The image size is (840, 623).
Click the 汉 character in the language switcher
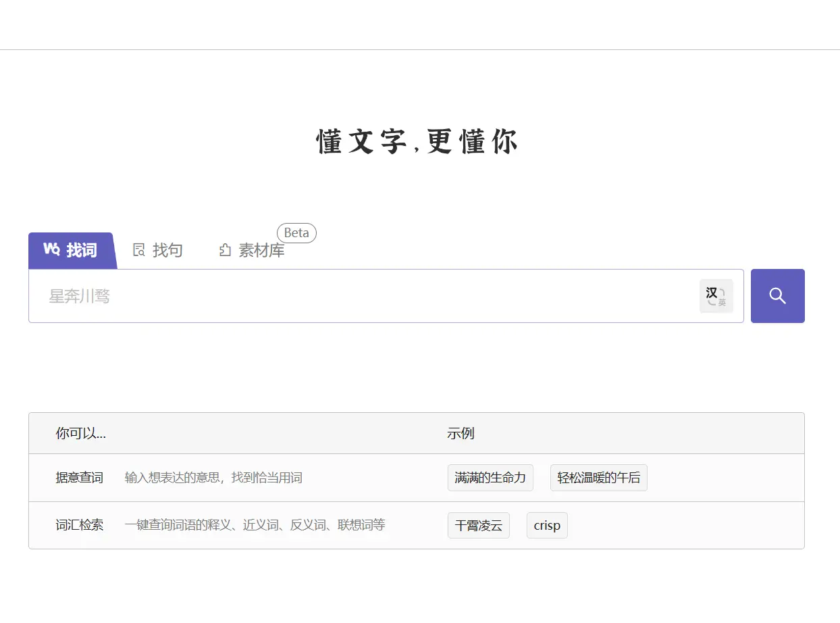tap(712, 291)
